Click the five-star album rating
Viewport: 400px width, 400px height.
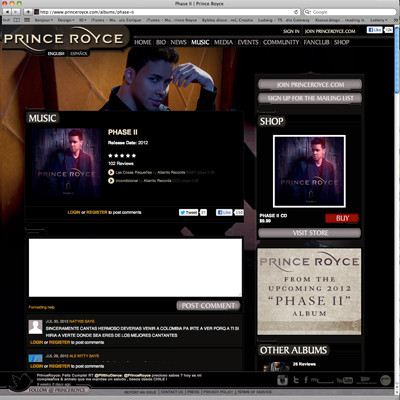[122, 156]
